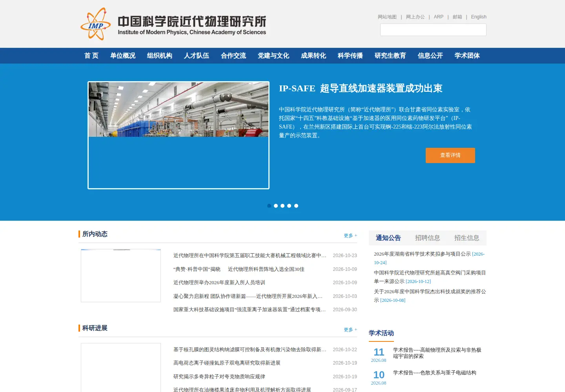Open notice 2026年度湖南省科学技术奖拟参与项目公示
Screen dimensions: 565x392
point(422,254)
